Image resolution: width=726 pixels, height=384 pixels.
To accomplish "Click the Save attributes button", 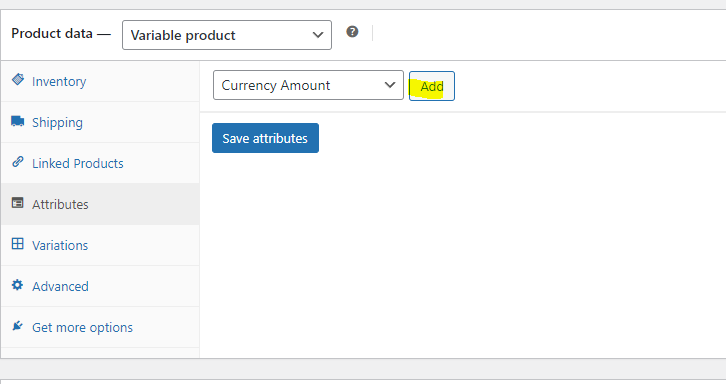I will (265, 138).
